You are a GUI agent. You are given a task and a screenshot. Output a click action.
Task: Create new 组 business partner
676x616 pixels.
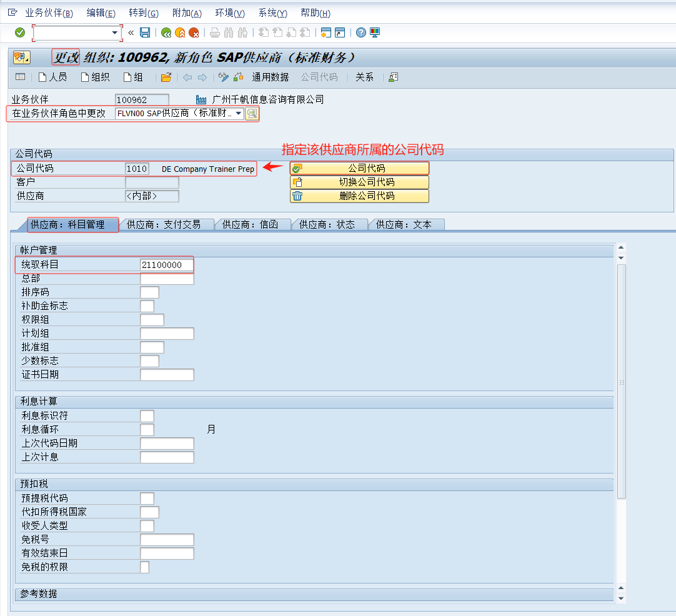click(133, 77)
